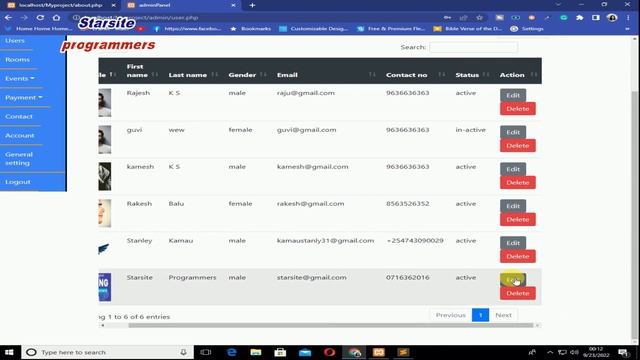Delete the kamesh user row
This screenshot has width=640, height=360.
tap(518, 182)
